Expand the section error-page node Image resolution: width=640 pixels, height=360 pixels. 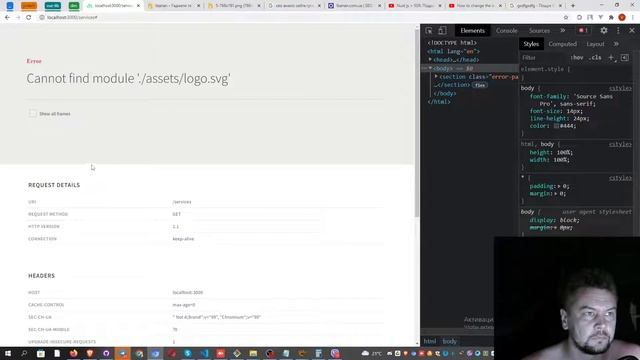coord(436,76)
